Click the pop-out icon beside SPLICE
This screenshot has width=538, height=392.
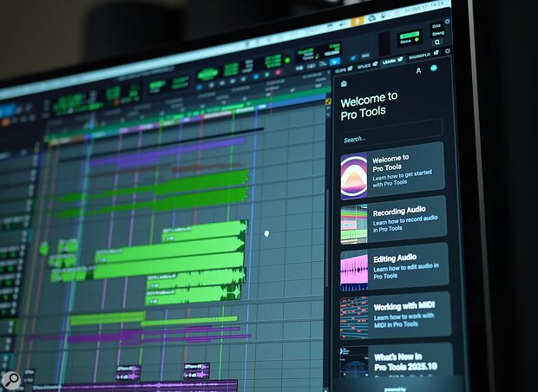pos(375,64)
